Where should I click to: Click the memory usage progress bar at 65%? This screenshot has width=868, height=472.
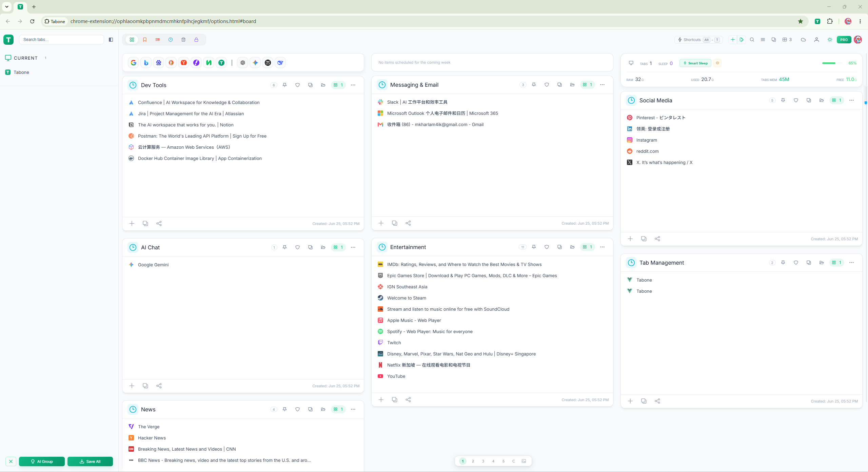[x=832, y=63]
